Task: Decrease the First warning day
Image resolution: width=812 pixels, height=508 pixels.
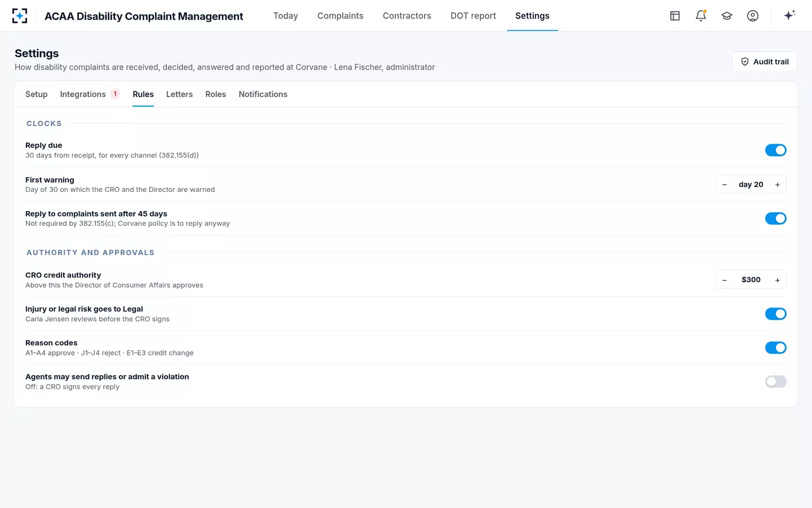Action: pyautogui.click(x=725, y=185)
